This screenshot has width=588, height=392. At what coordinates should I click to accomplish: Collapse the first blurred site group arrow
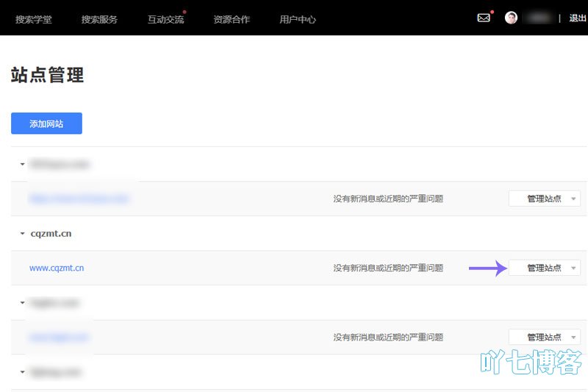click(23, 164)
